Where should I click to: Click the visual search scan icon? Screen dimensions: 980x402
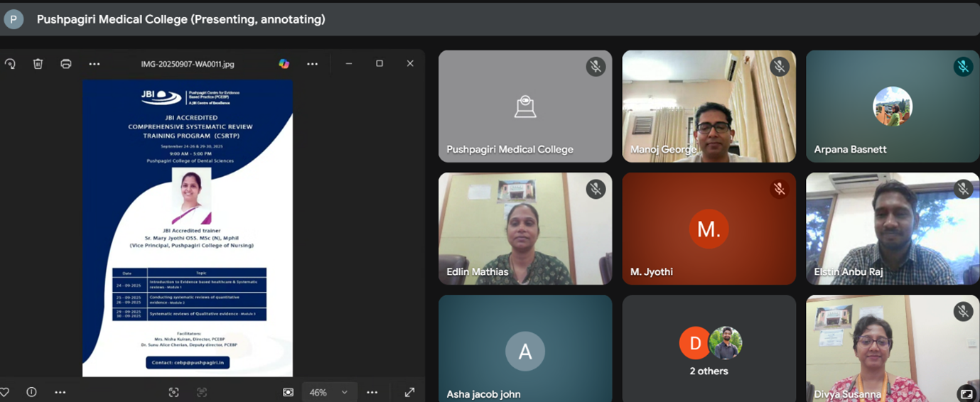[173, 392]
